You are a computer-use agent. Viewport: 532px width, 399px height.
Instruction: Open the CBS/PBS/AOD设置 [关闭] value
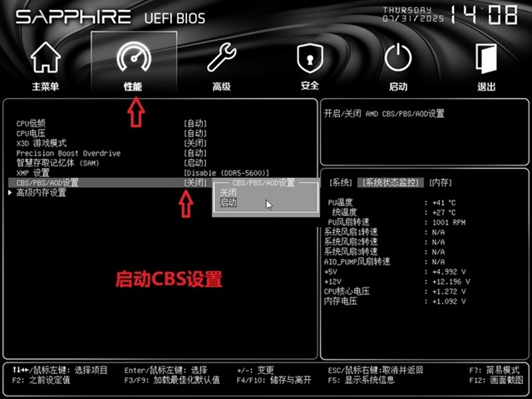(195, 183)
